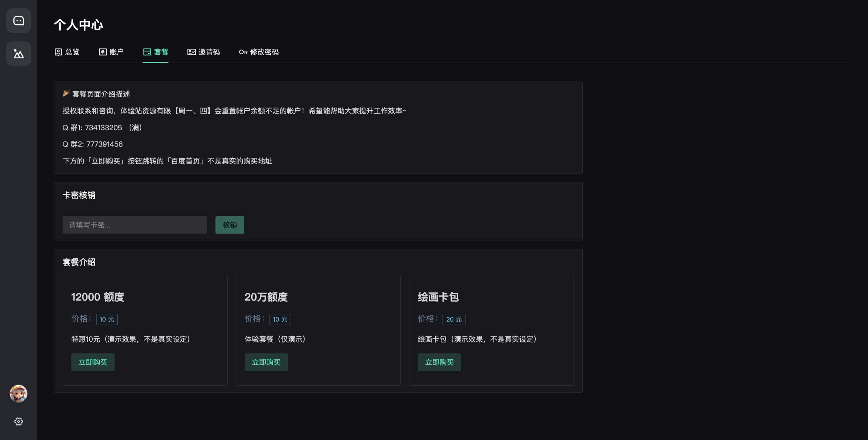Click the profile icon beside 总览

tap(58, 52)
